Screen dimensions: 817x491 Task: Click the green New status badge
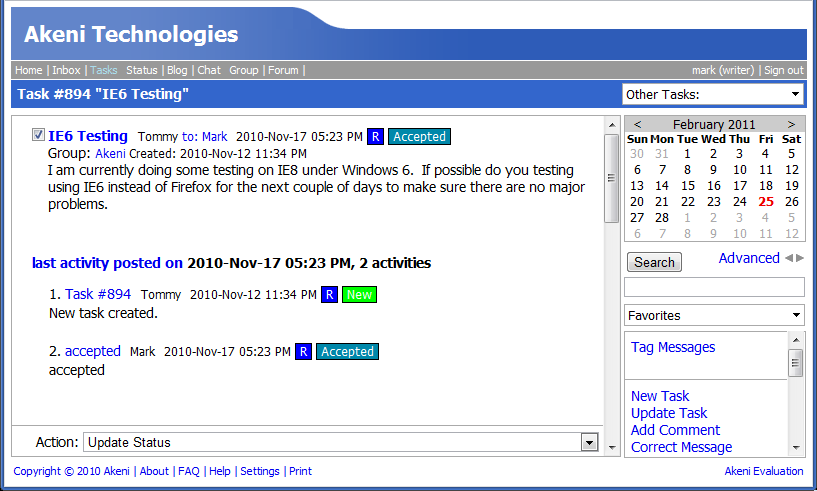pyautogui.click(x=359, y=294)
